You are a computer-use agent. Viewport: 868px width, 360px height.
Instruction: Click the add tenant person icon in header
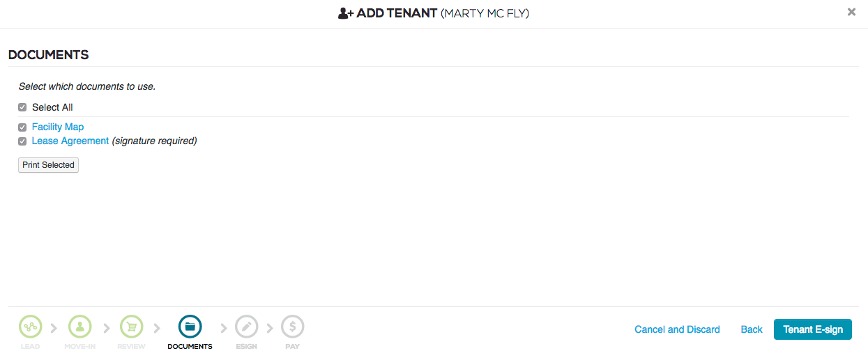[x=346, y=13]
